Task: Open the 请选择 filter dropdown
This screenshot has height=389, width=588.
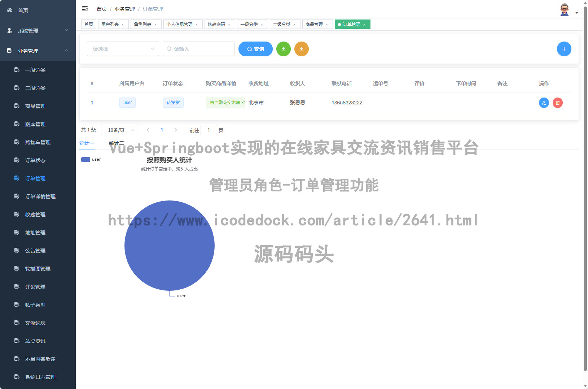Action: (x=123, y=49)
